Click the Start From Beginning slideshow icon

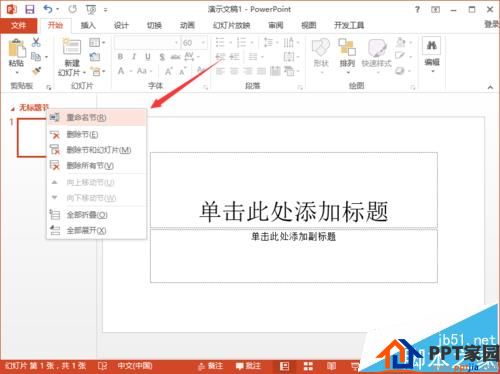[x=91, y=10]
